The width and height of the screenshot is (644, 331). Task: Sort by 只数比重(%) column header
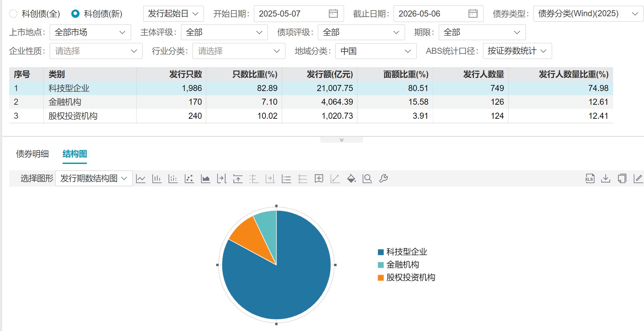[x=255, y=74]
